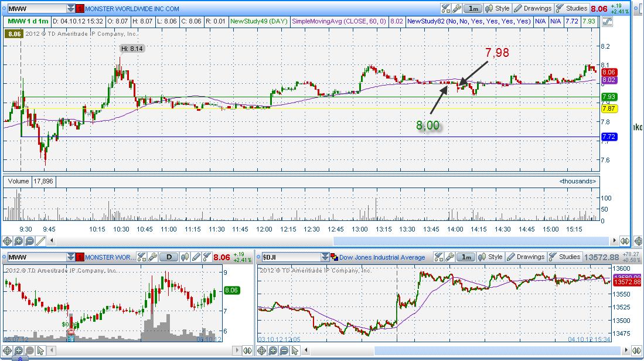
Task: Click symbol link circle in $DJI chart header
Action: pos(259,257)
